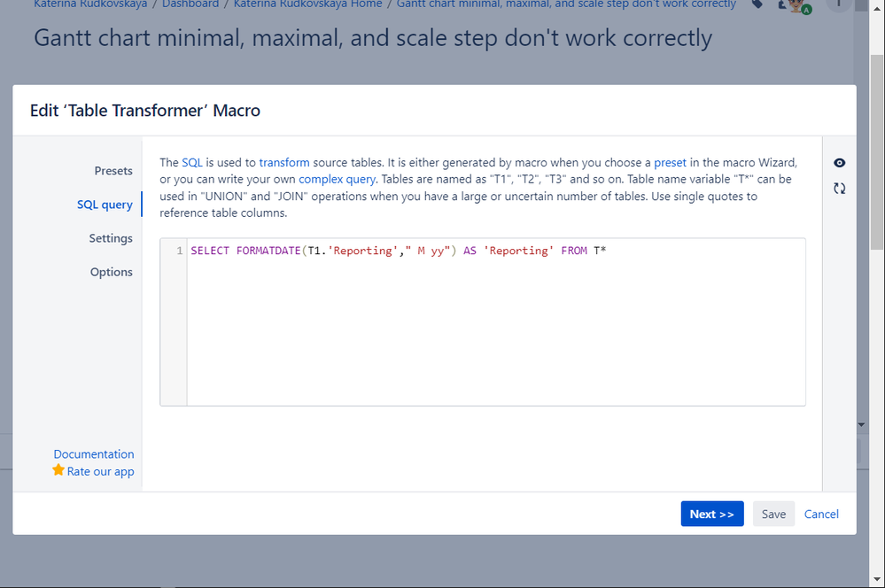
Task: Click the FROM keyword in the query
Action: point(574,251)
